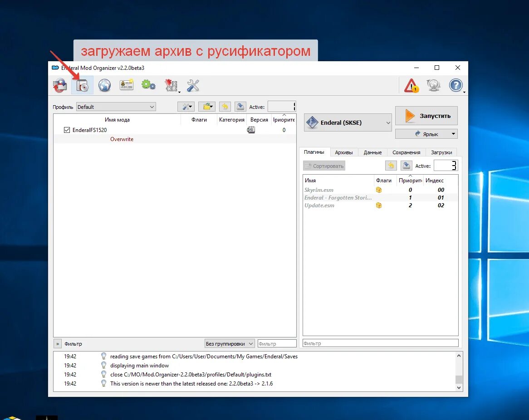
Task: Open the Tools puzzle piece icon
Action: coord(171,85)
